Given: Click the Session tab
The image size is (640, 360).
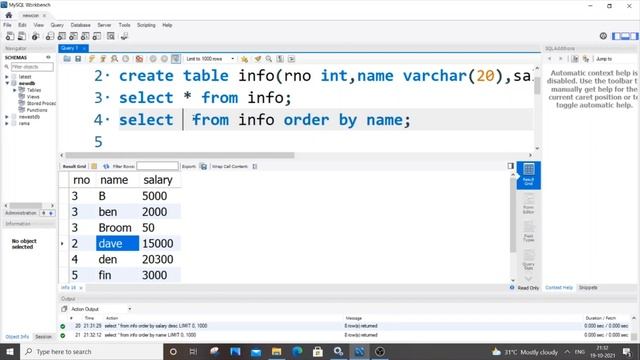Looking at the screenshot, I should (x=43, y=337).
